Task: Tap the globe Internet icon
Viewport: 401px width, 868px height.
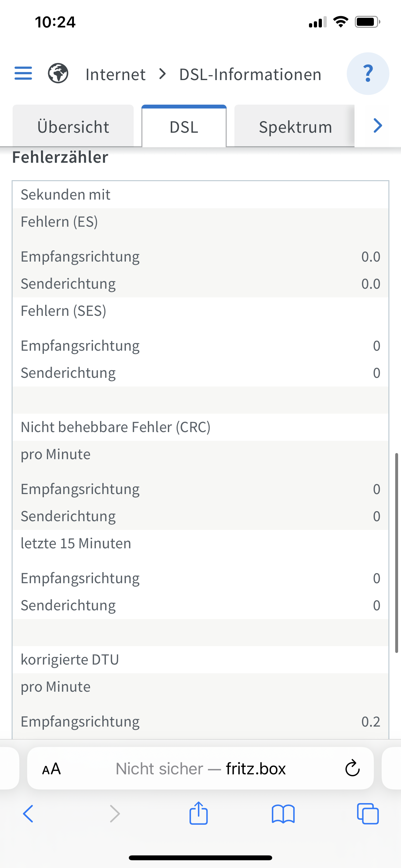Action: 58,73
